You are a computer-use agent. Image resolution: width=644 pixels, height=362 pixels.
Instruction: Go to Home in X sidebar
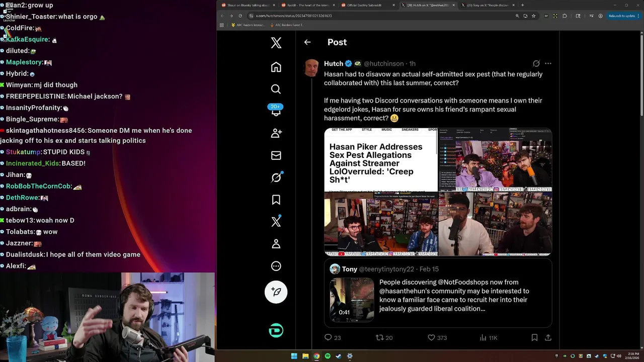click(x=276, y=67)
